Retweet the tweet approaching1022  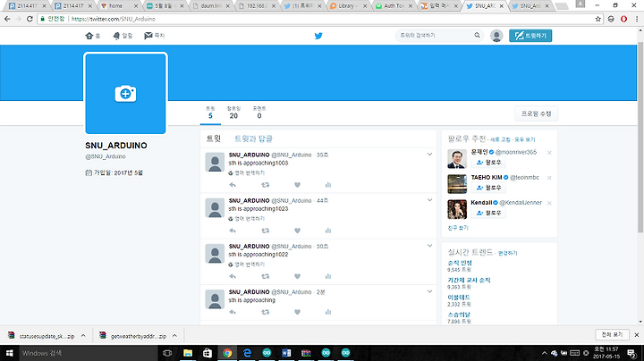tap(266, 276)
